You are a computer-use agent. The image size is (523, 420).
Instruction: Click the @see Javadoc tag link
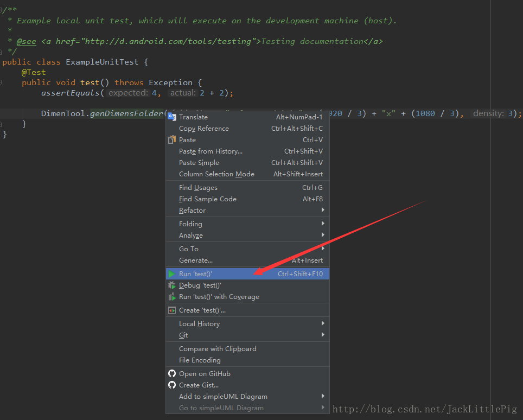pos(27,41)
